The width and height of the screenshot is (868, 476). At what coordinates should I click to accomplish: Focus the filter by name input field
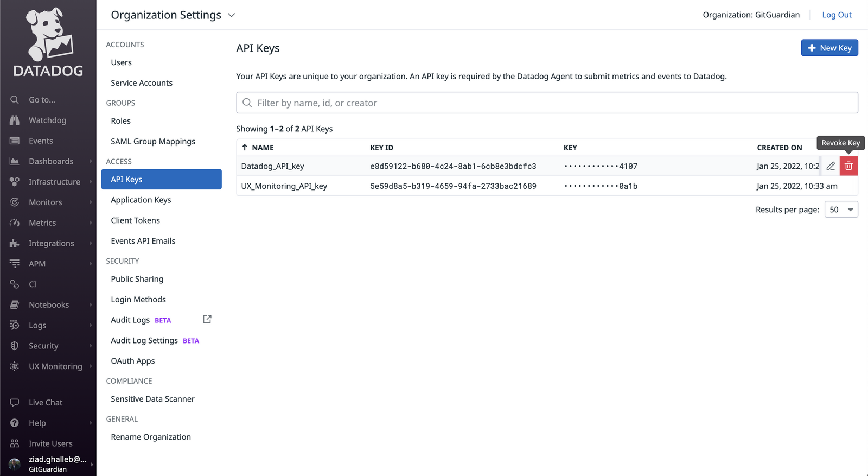click(x=547, y=103)
